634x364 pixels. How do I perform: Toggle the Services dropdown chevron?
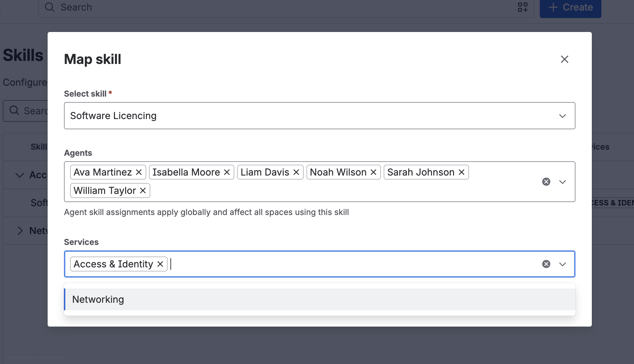click(563, 264)
